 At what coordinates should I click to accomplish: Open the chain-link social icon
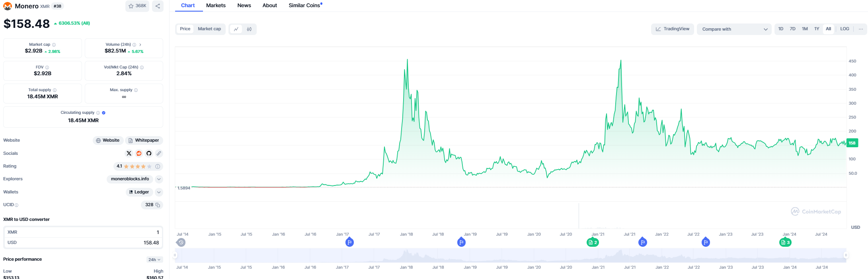(x=159, y=153)
